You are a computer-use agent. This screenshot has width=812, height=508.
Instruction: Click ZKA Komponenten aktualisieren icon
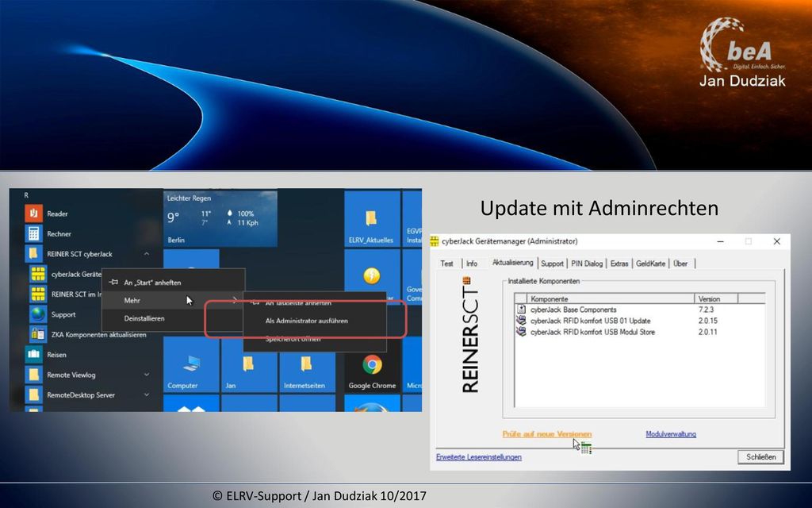[38, 334]
